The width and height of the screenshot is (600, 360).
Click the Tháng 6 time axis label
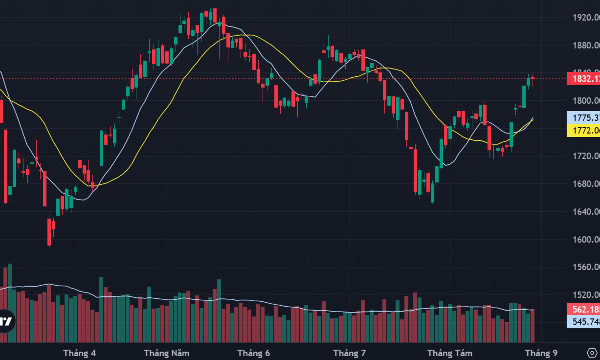(253, 353)
